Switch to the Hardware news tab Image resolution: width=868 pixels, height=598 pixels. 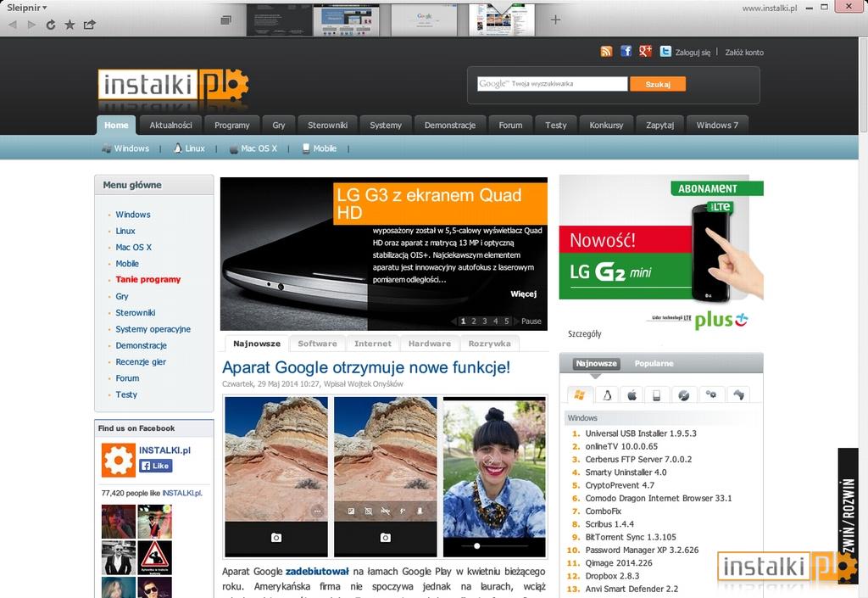coord(430,344)
